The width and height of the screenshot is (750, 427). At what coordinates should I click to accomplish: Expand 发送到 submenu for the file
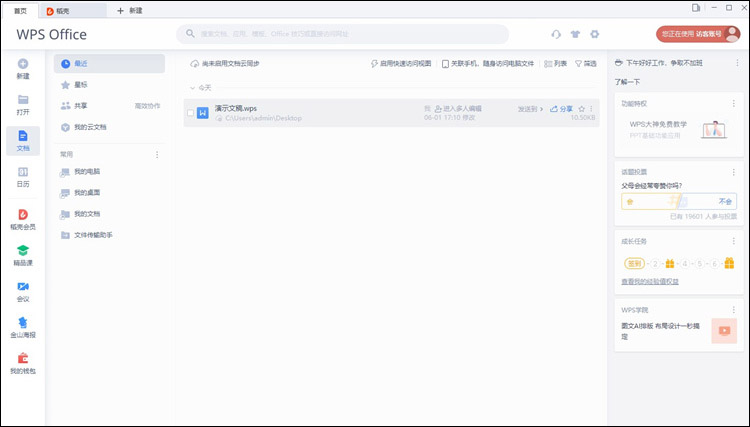(530, 109)
